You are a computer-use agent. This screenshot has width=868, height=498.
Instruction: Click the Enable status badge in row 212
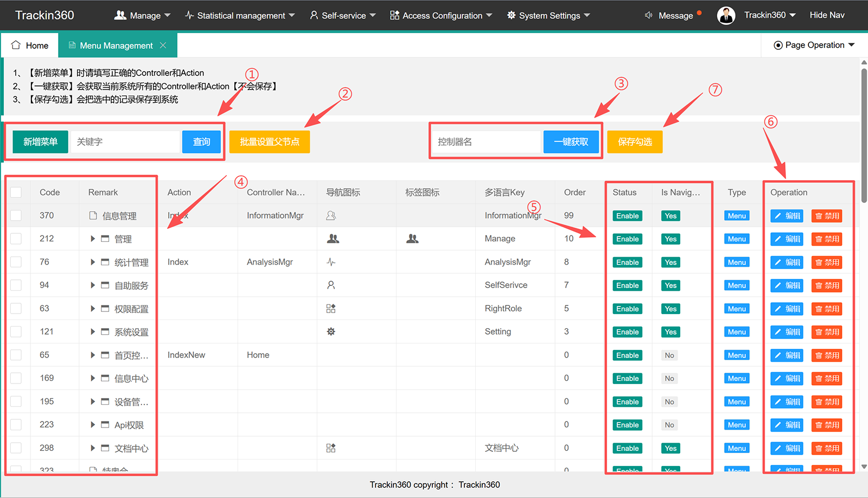627,239
